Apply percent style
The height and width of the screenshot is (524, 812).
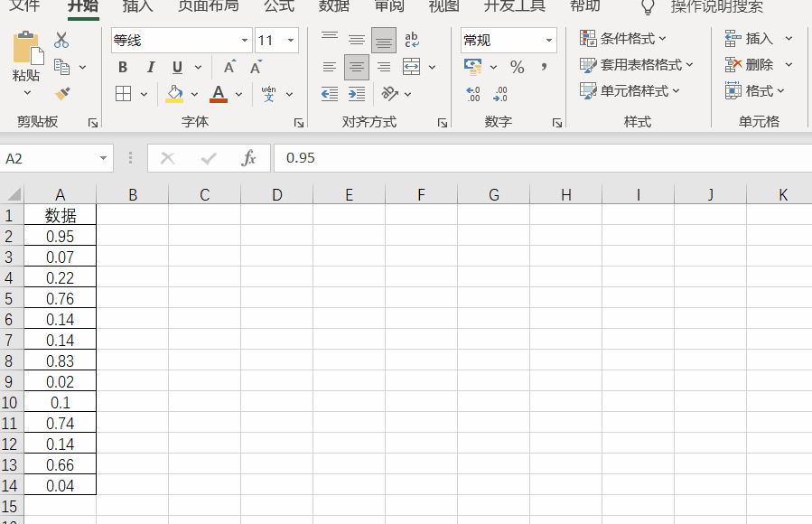coord(517,67)
